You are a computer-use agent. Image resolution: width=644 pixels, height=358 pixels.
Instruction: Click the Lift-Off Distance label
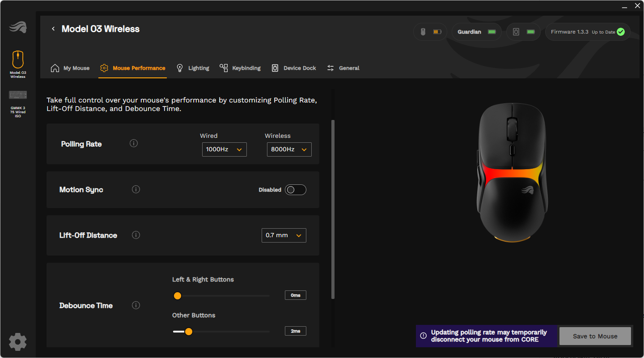pyautogui.click(x=88, y=235)
